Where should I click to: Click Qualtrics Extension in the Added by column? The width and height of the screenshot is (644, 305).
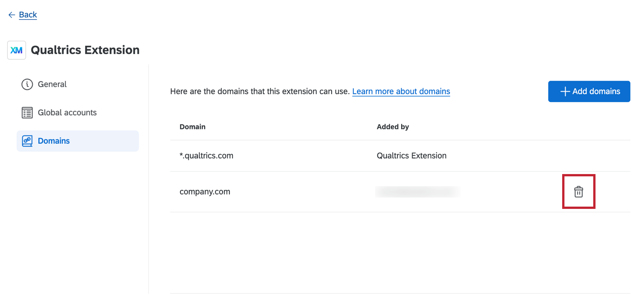(411, 155)
